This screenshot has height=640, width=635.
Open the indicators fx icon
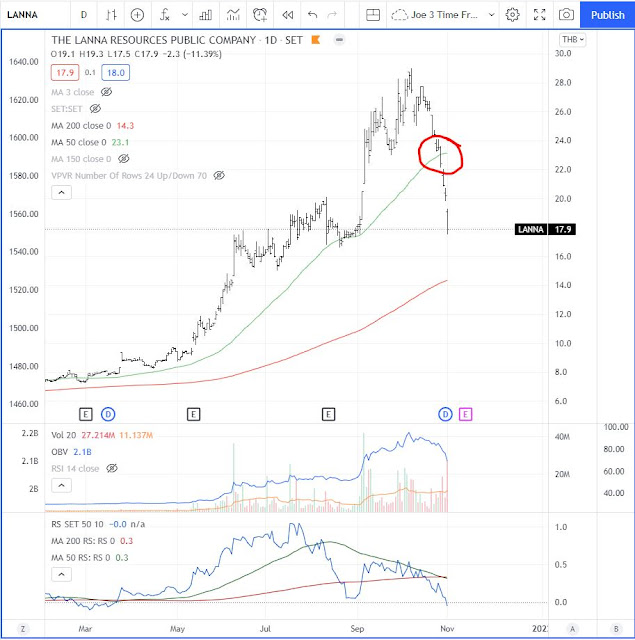coord(164,15)
